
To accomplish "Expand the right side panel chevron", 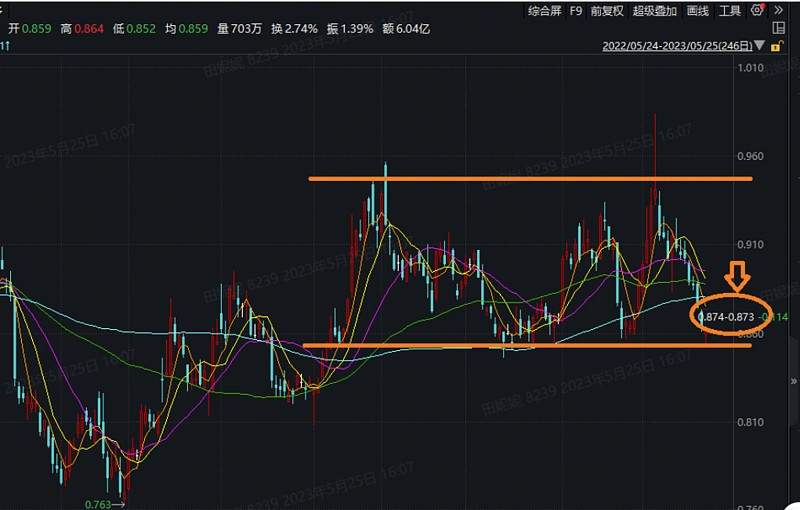I will [793, 381].
